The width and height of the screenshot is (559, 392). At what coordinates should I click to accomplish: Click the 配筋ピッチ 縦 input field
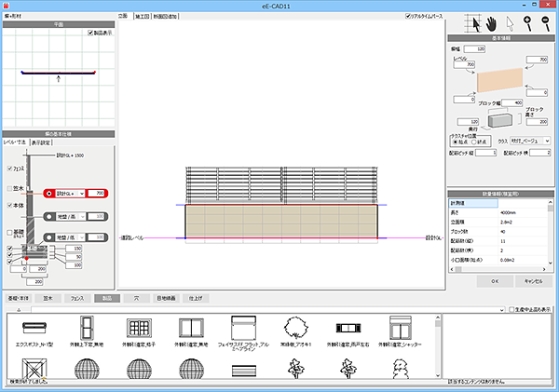(x=486, y=153)
